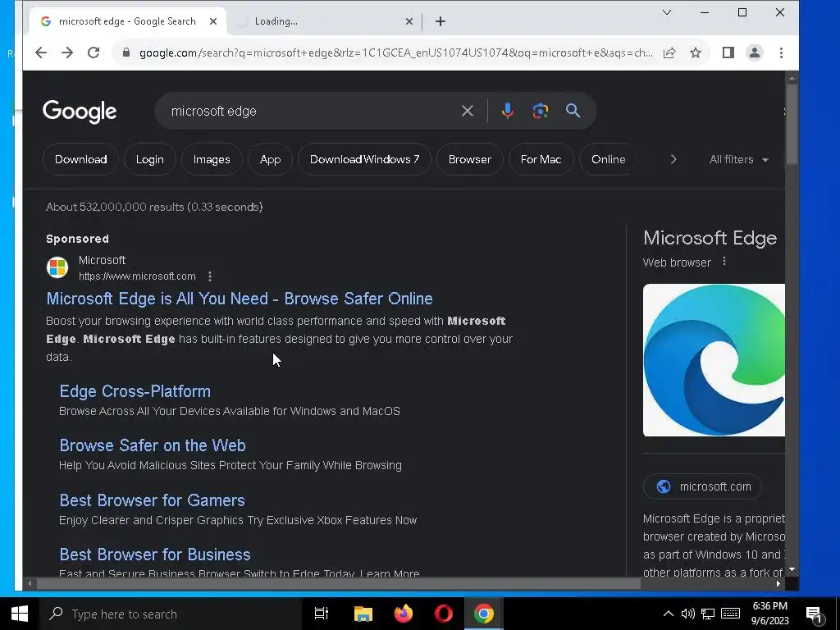The image size is (840, 630).
Task: Click Microsoft favicon in sponsored result
Action: (x=57, y=267)
